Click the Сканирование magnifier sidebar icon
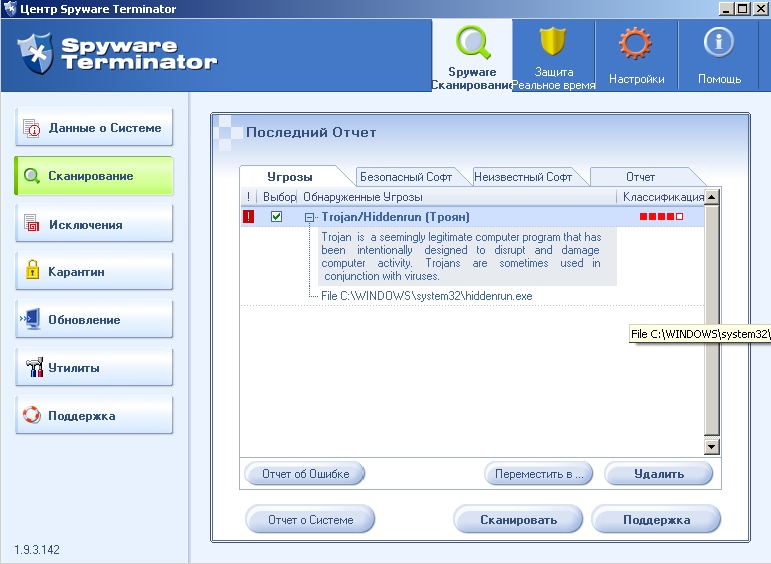This screenshot has width=771, height=564. click(x=31, y=176)
